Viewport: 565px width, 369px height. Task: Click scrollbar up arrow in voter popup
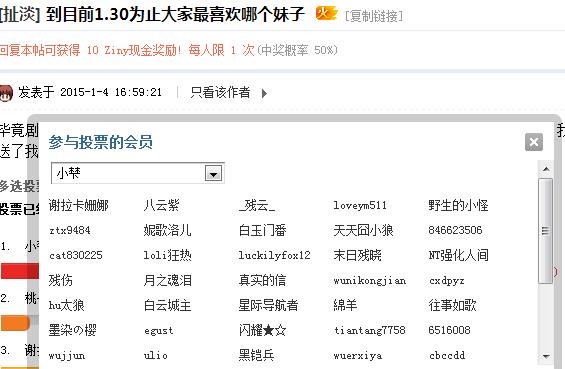tap(546, 169)
